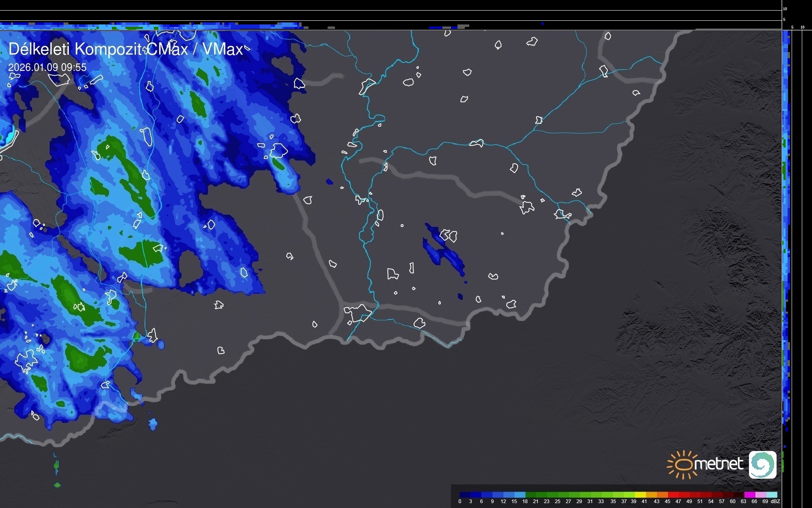Click the metnet wordmark text

point(719,464)
